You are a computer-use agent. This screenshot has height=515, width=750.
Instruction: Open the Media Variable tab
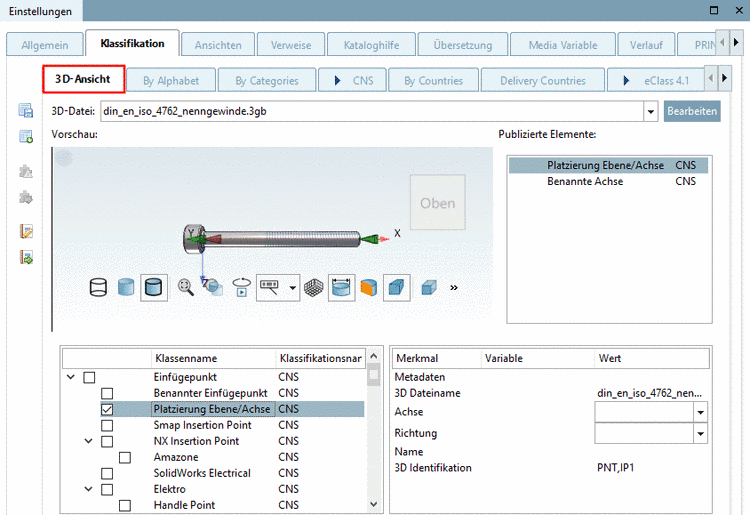(x=563, y=45)
